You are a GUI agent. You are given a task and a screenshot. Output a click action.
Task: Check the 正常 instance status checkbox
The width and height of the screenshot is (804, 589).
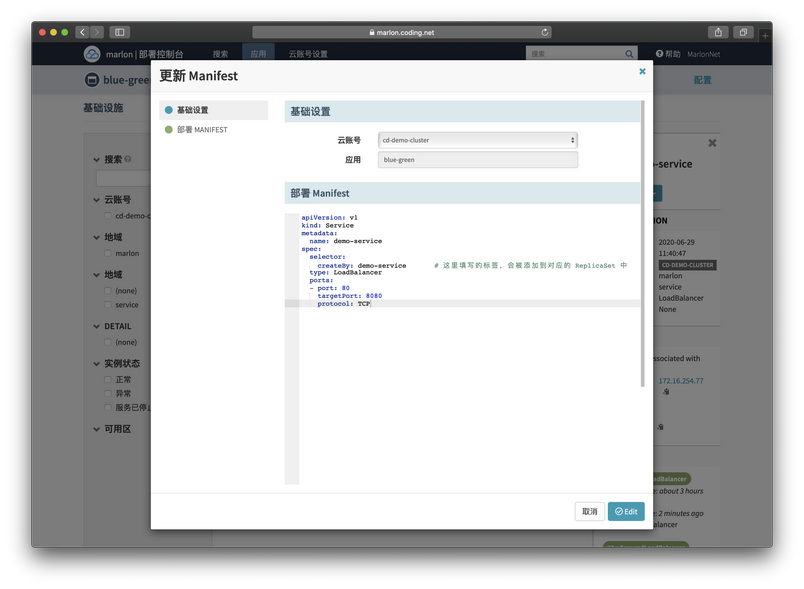pyautogui.click(x=108, y=380)
